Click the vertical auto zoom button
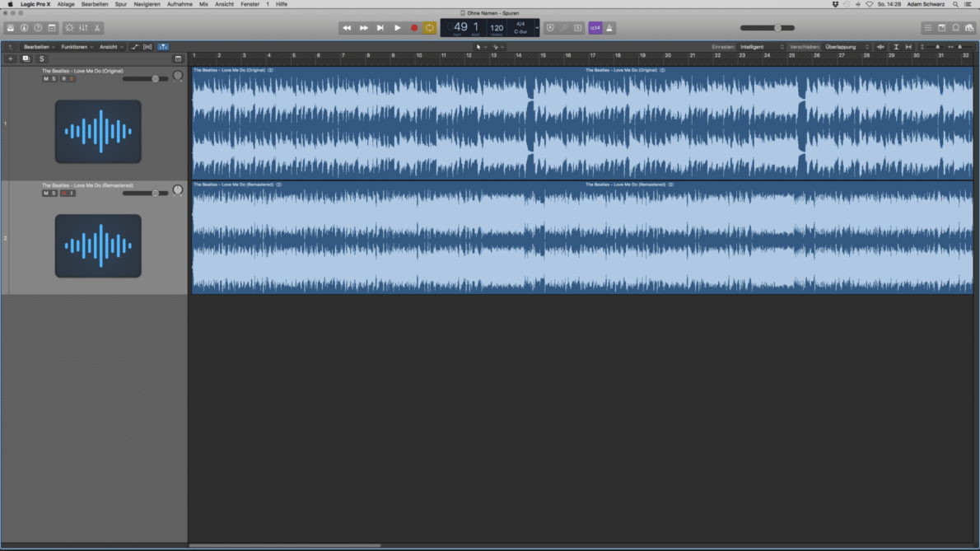Image resolution: width=980 pixels, height=551 pixels. coord(896,47)
